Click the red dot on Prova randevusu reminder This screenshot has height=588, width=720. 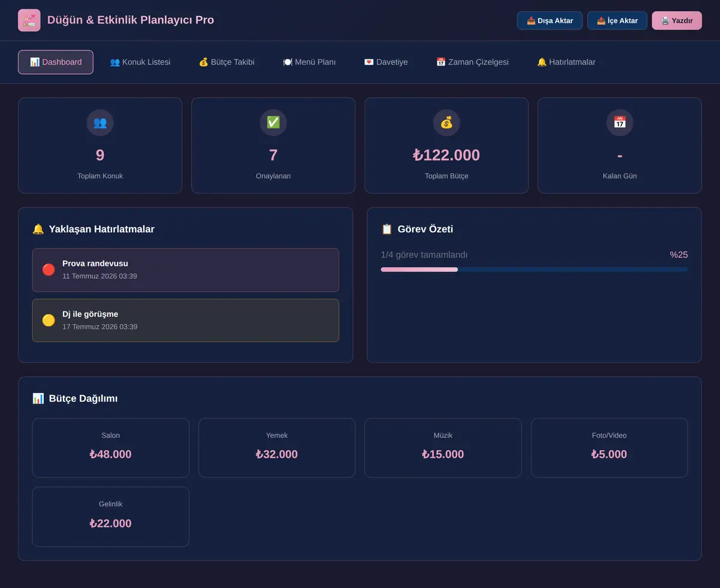pyautogui.click(x=49, y=270)
